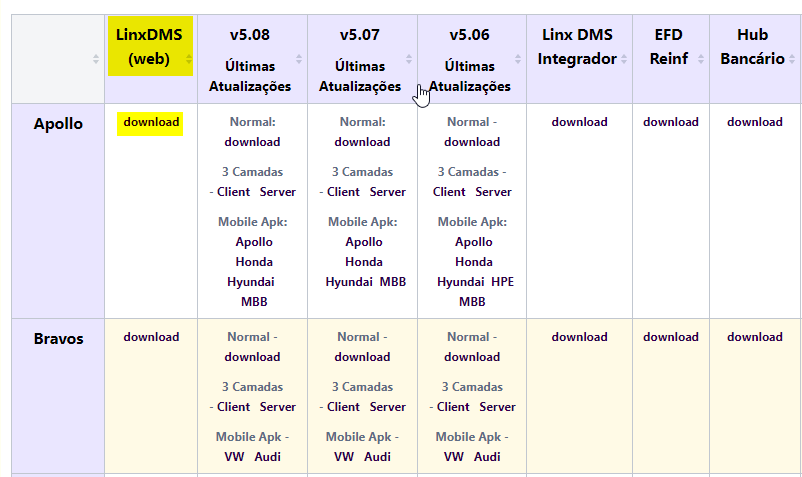Get the Honda Mobile Apk for Apollo v5.08
This screenshot has height=477, width=802.
(253, 262)
